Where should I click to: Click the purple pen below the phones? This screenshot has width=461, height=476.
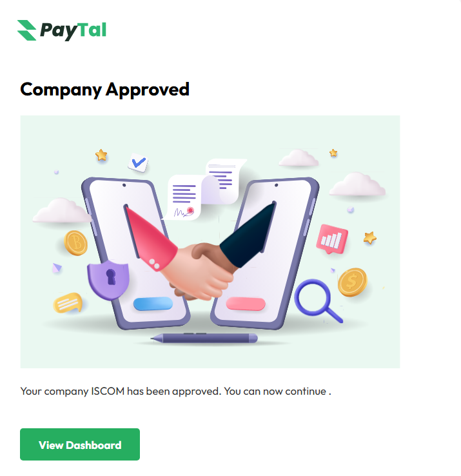click(x=204, y=338)
